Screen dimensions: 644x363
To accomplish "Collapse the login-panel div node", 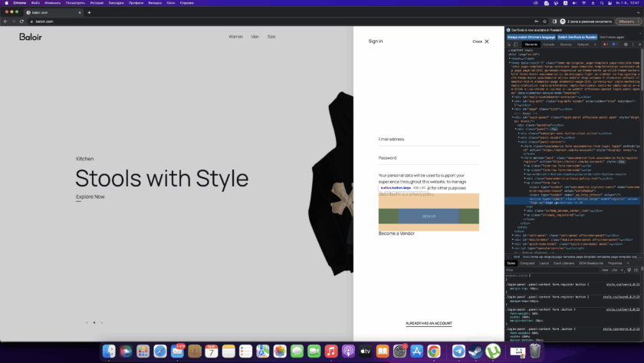I will [513, 117].
